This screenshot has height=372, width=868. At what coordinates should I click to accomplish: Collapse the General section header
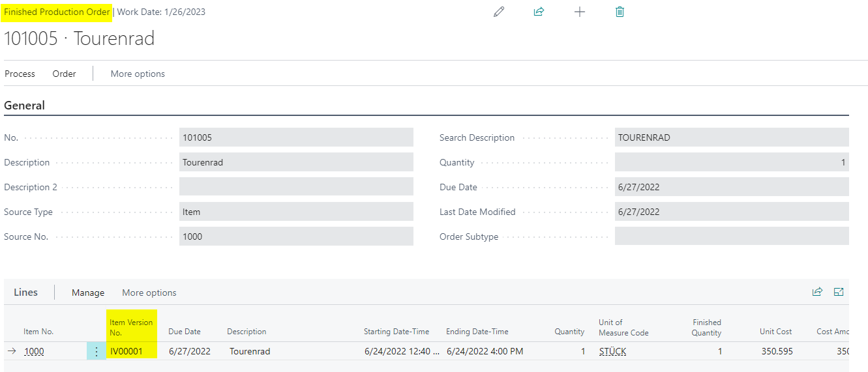(25, 106)
